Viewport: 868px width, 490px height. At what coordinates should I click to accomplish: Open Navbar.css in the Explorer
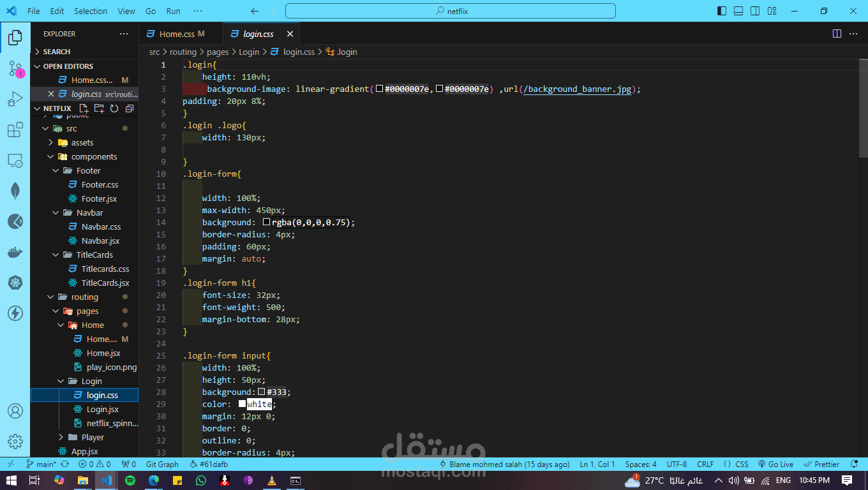click(84, 226)
